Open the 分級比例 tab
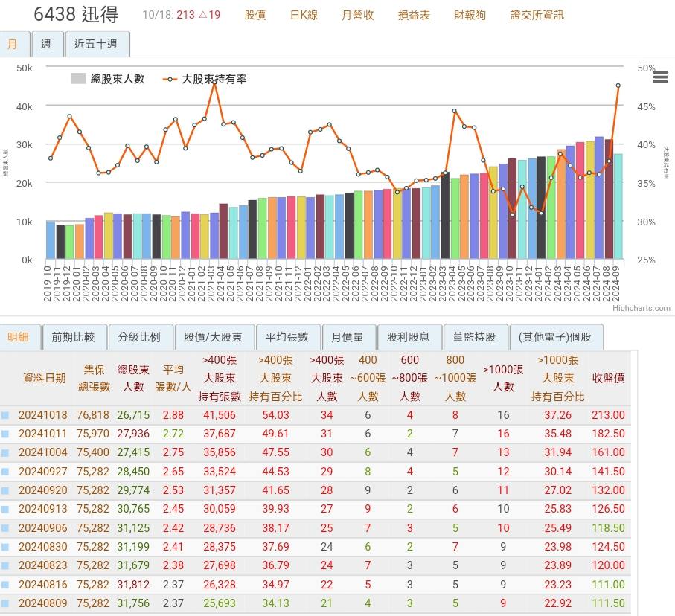 coord(141,336)
